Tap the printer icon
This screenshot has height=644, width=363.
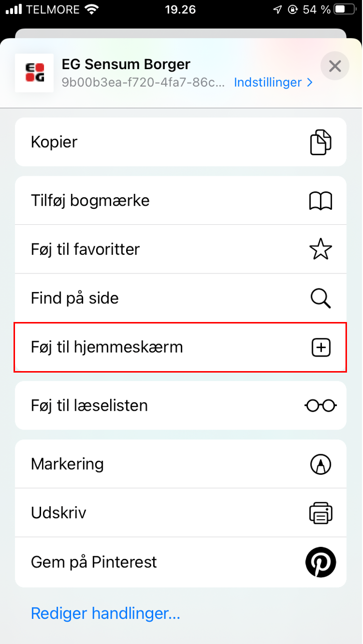[x=320, y=513]
